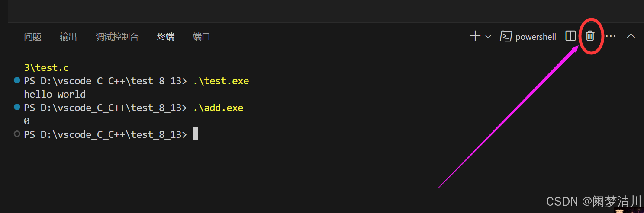Click the hello world output line
644x213 pixels.
[55, 94]
